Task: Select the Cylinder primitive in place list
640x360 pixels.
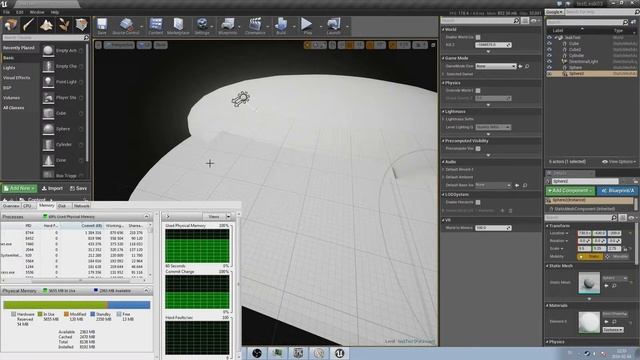Action: point(63,144)
